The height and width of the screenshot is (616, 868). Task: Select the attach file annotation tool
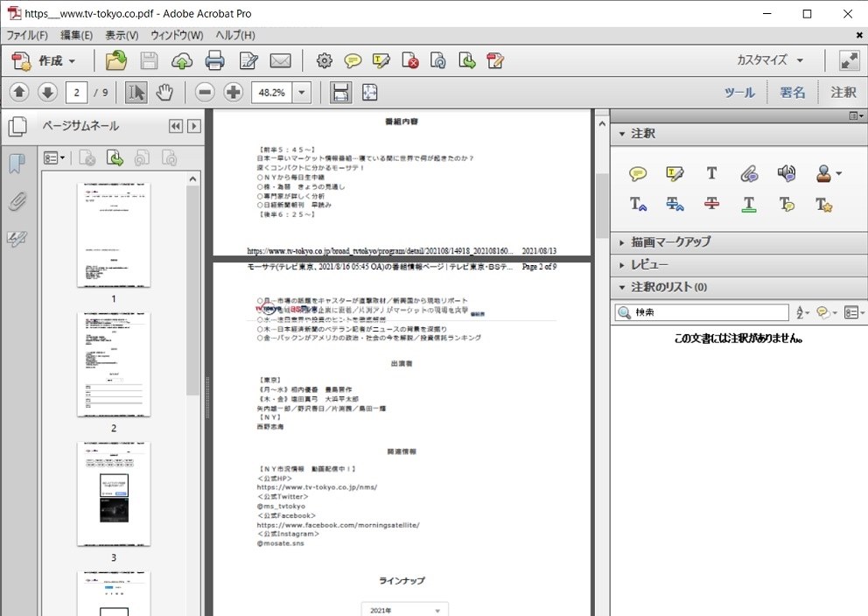click(x=749, y=174)
